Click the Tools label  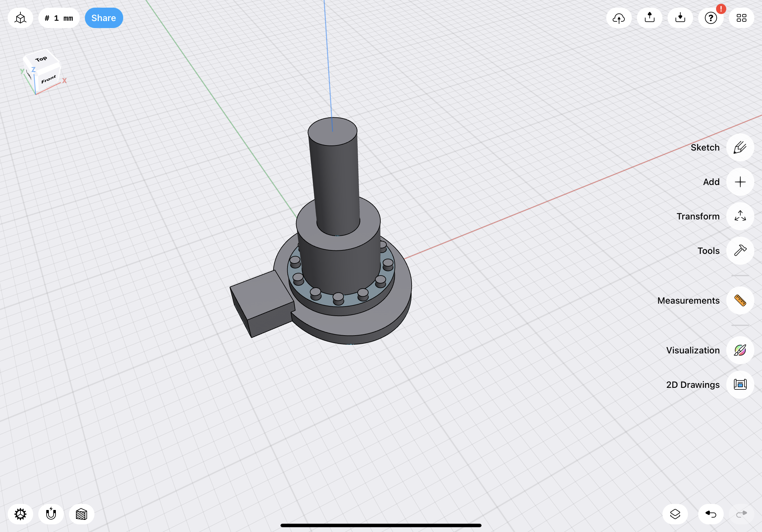pyautogui.click(x=708, y=251)
